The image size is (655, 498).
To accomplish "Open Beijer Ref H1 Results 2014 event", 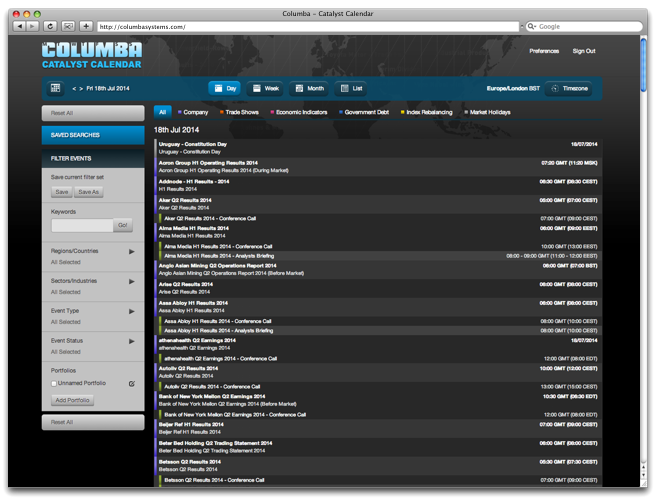I will coord(378,428).
